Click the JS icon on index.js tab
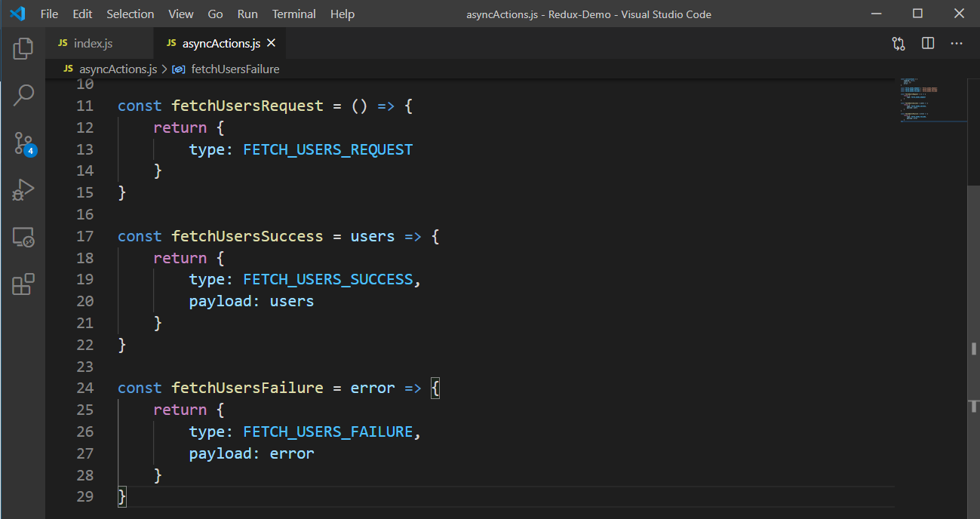Image resolution: width=980 pixels, height=519 pixels. click(63, 44)
